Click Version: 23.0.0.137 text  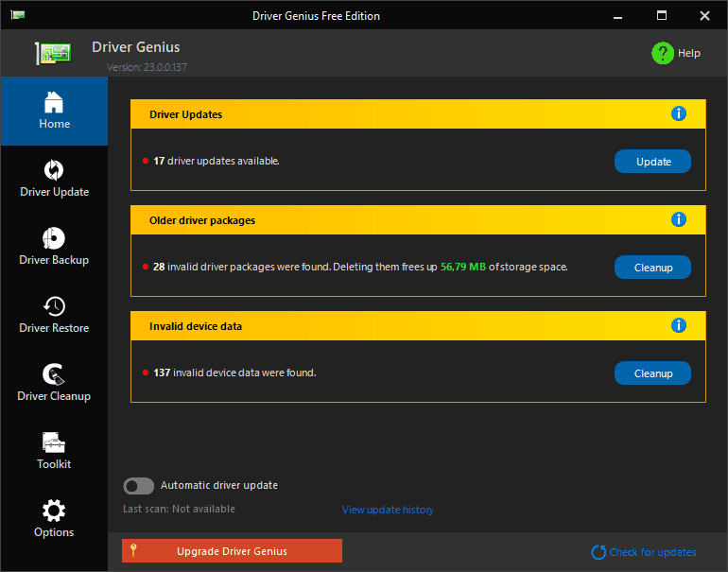(x=147, y=67)
